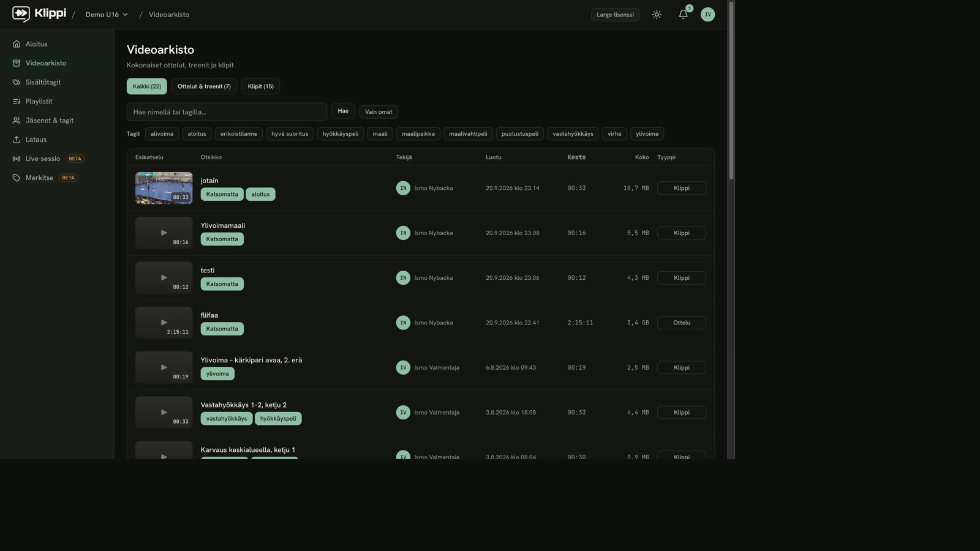Switch to the Kaikki (22) tab

(x=147, y=86)
